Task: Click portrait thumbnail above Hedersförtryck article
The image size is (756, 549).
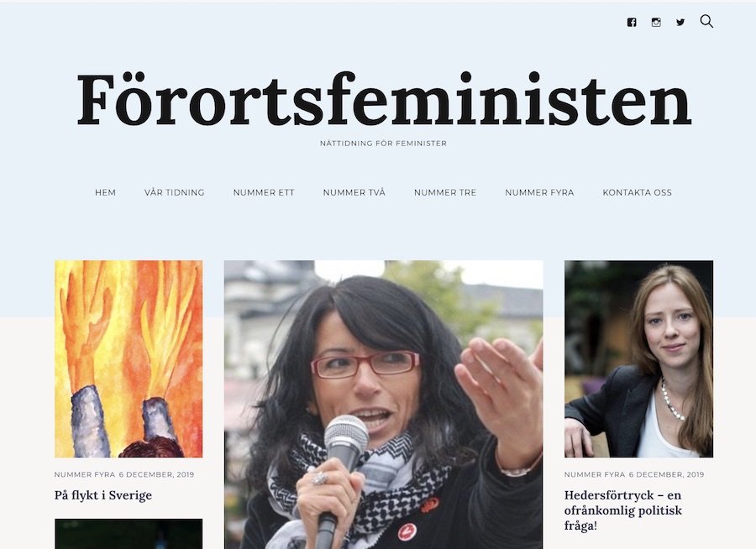Action: coord(639,359)
